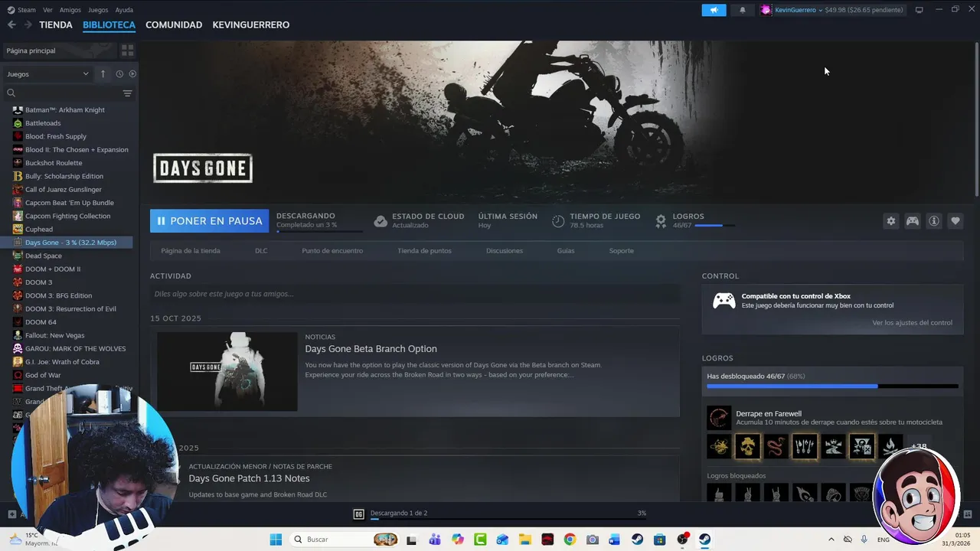980x551 pixels.
Task: Open advanced filters icon in library search
Action: pyautogui.click(x=127, y=93)
